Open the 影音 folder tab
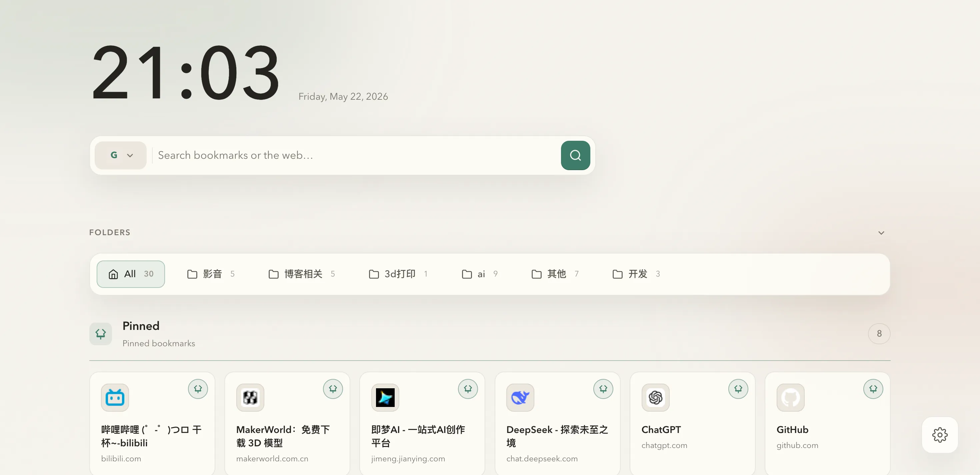The width and height of the screenshot is (980, 475). tap(211, 274)
